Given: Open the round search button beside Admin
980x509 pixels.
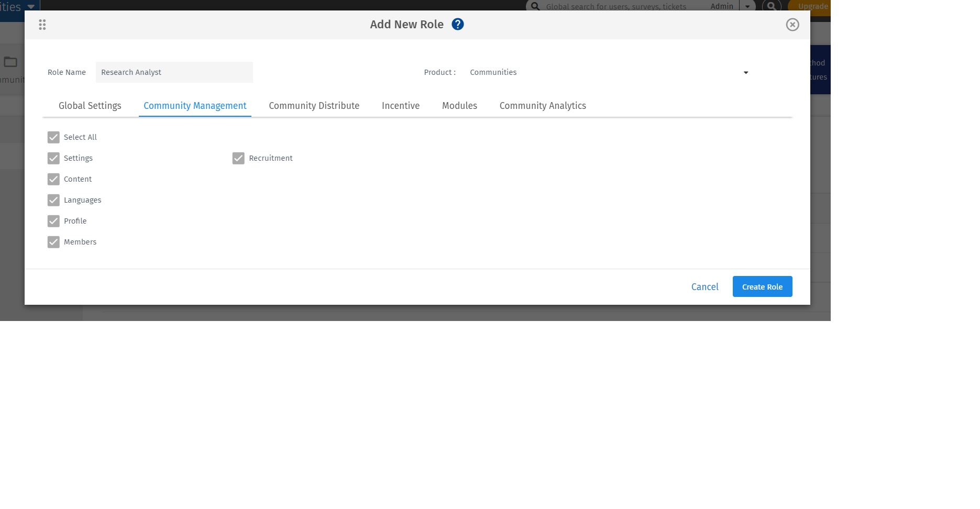Looking at the screenshot, I should tap(772, 6).
